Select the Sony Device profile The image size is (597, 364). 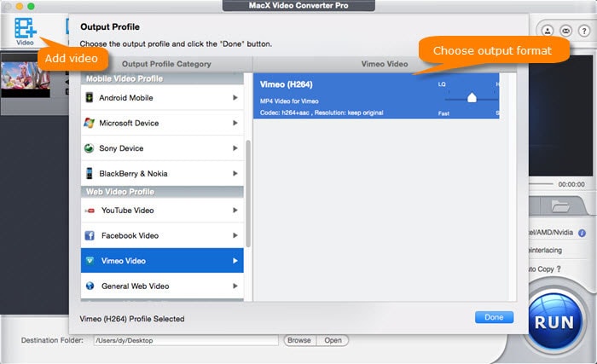click(162, 148)
